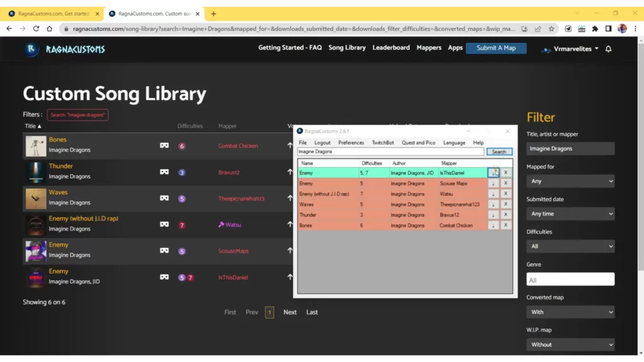Open mapper Combat Chicken's profile link

238,146
